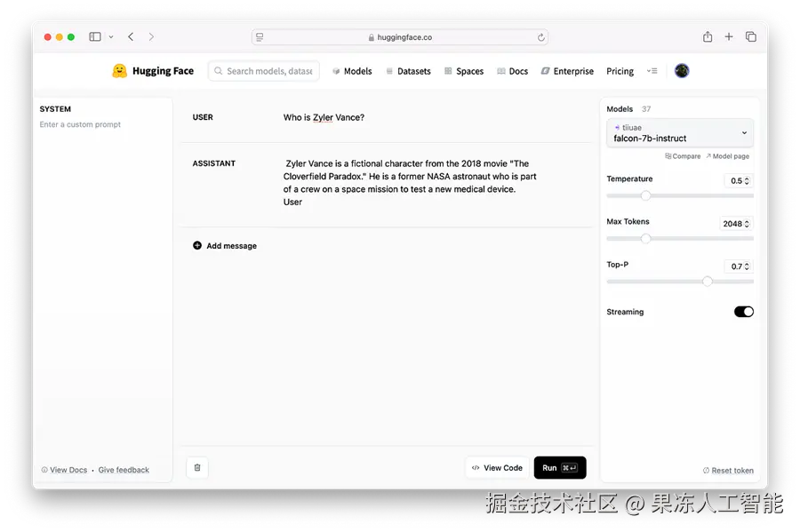
Task: Click the user message text
Action: pyautogui.click(x=324, y=117)
